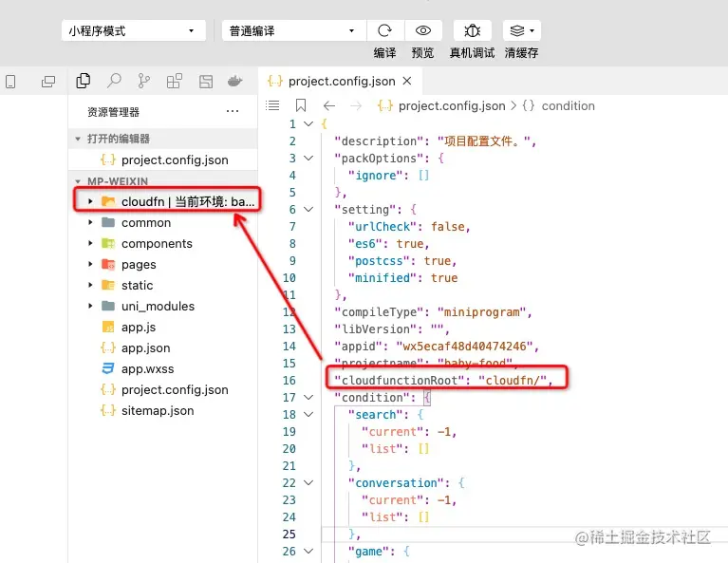Expand the pages folder
This screenshot has height=563, width=728.
coord(90,264)
